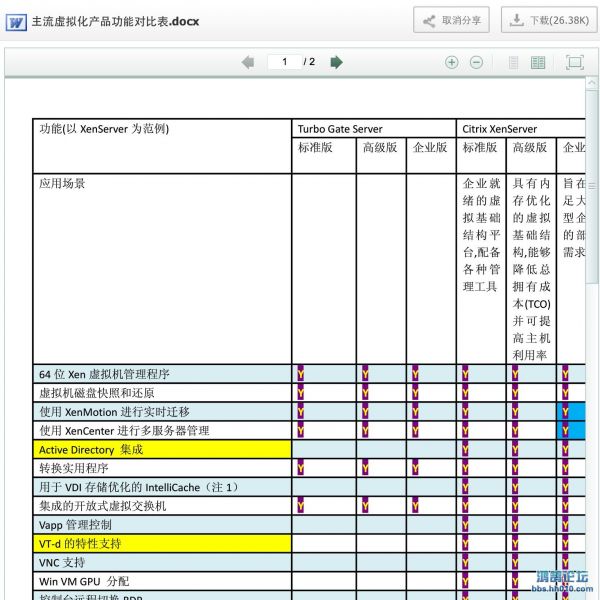Click the row 集成的开放式虚拟交换机

pos(162,506)
